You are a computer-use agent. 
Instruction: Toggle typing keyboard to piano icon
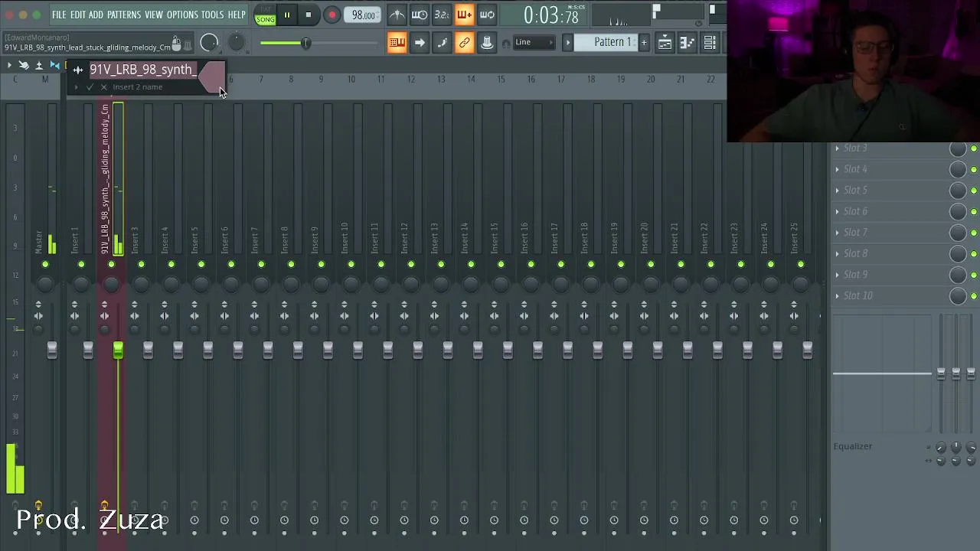pos(397,42)
